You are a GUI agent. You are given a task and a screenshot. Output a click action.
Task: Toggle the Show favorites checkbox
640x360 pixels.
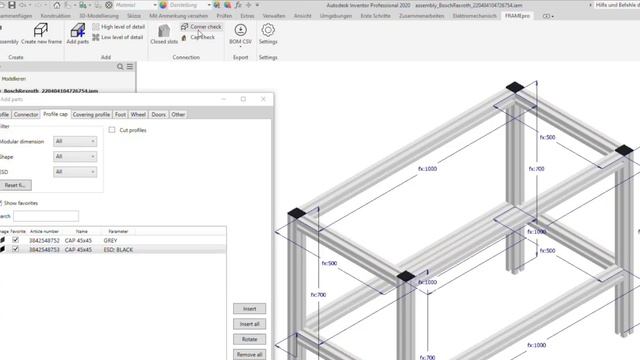tap(1, 203)
